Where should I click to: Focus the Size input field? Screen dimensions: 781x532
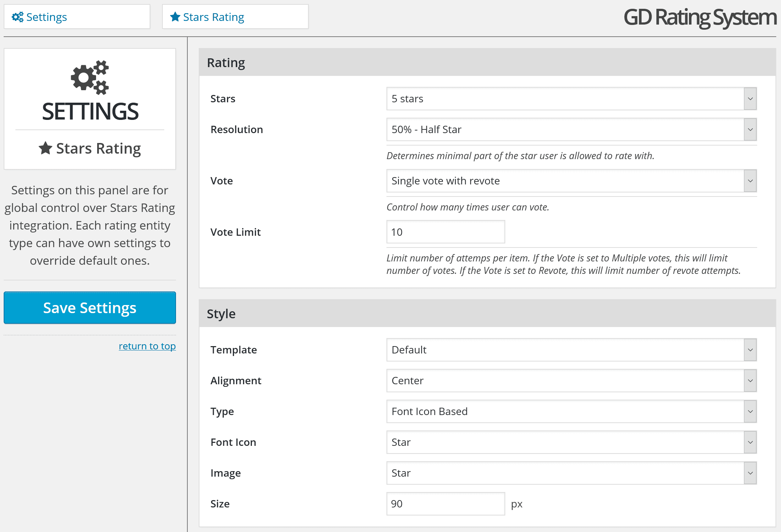tap(446, 504)
